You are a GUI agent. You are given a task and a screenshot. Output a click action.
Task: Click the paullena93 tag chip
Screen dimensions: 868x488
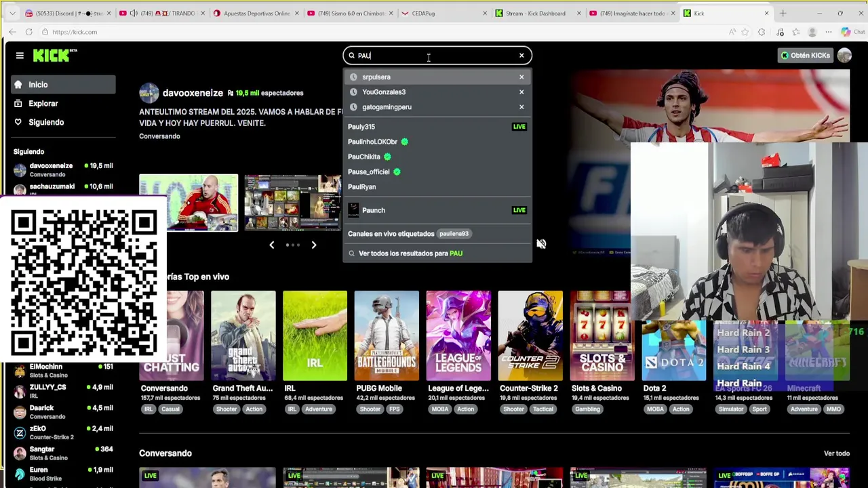click(454, 234)
